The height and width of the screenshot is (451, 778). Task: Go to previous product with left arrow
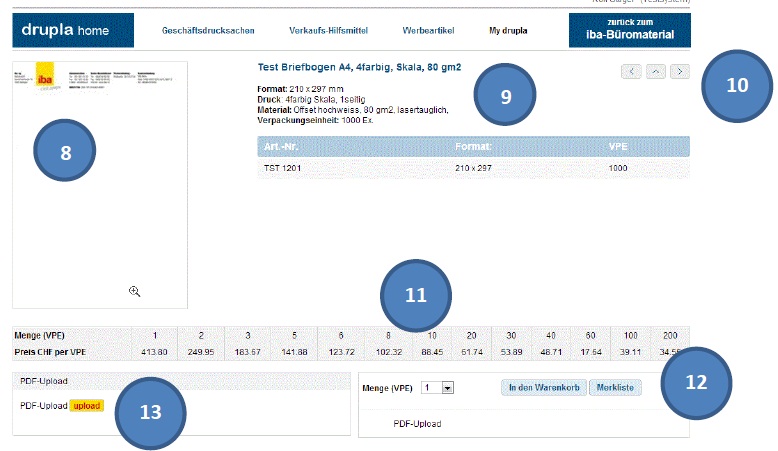[x=631, y=72]
